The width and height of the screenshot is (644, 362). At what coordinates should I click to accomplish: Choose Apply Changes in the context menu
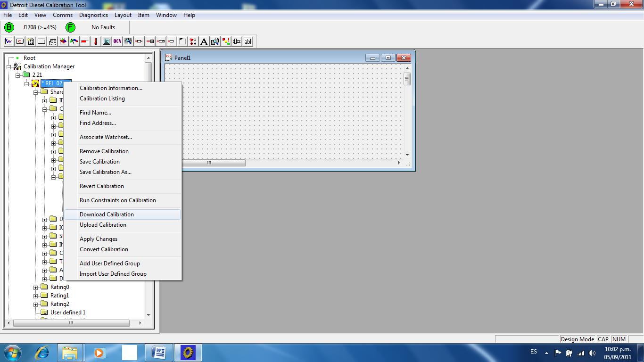coord(123,239)
